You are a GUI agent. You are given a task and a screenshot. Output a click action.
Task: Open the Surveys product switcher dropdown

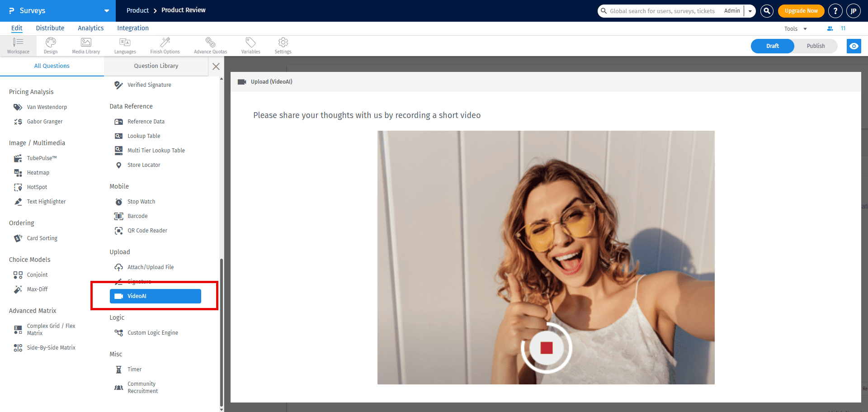[x=106, y=10]
